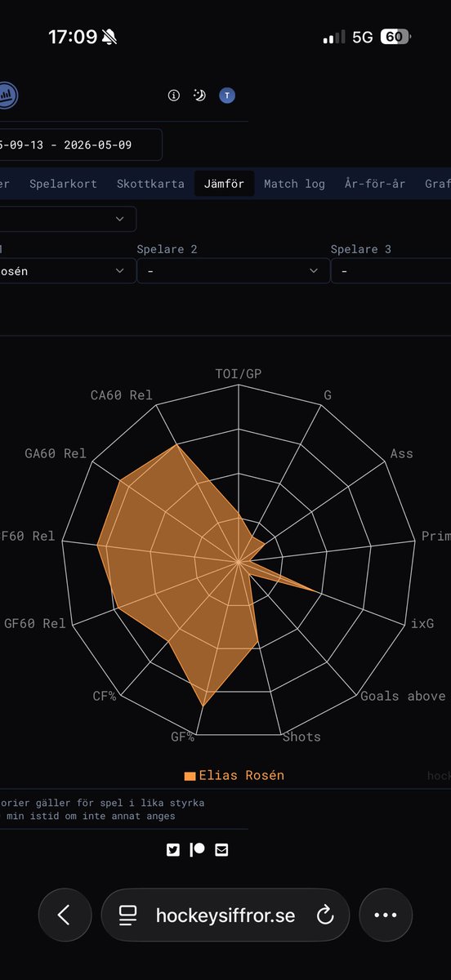The height and width of the screenshot is (980, 451).
Task: Open the partially visible Graf tab
Action: tap(436, 184)
